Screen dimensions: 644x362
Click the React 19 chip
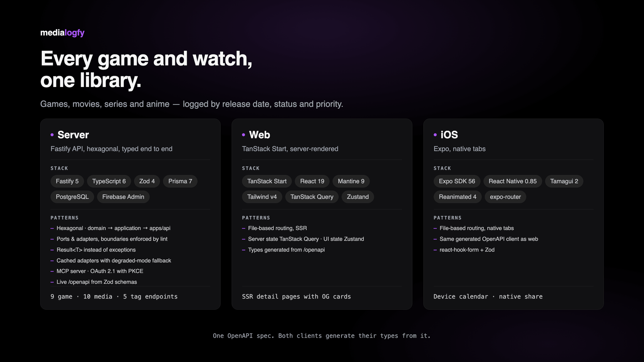tap(312, 181)
